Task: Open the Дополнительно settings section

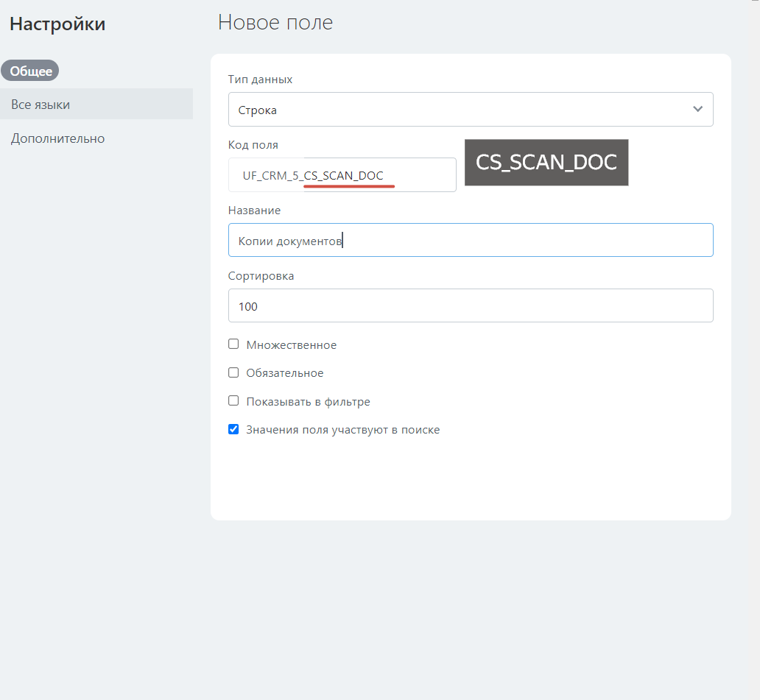Action: [57, 138]
